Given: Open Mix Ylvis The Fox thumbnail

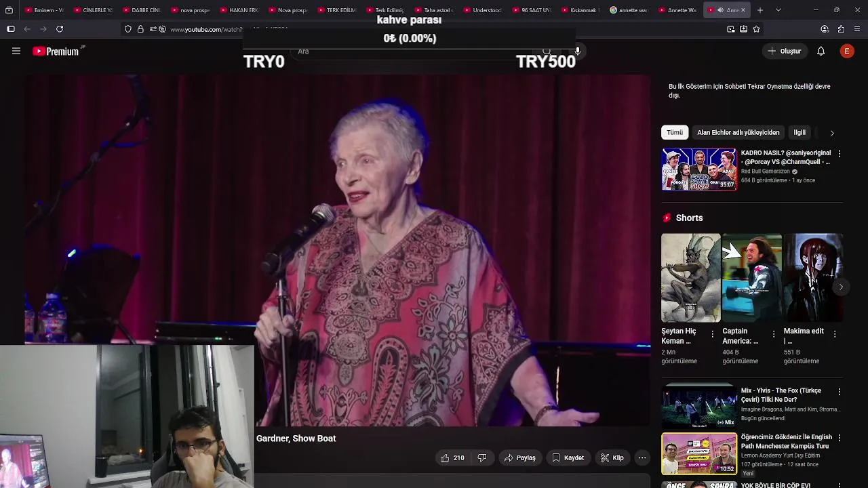Looking at the screenshot, I should [699, 406].
